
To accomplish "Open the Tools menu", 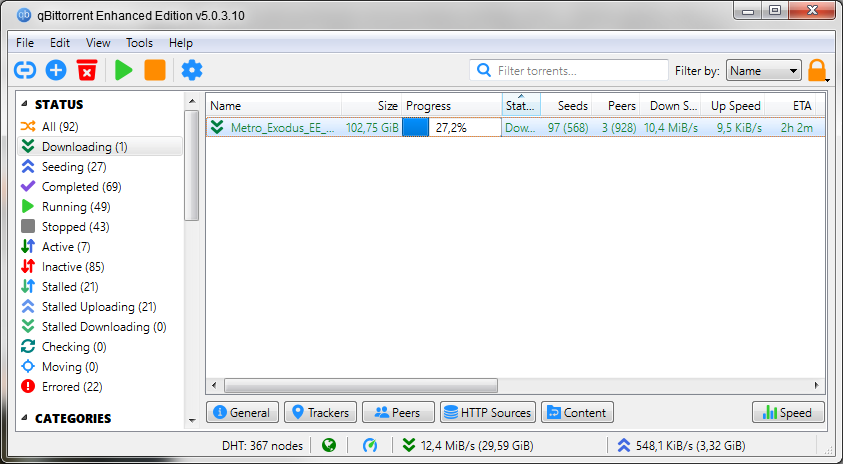I will coord(139,42).
